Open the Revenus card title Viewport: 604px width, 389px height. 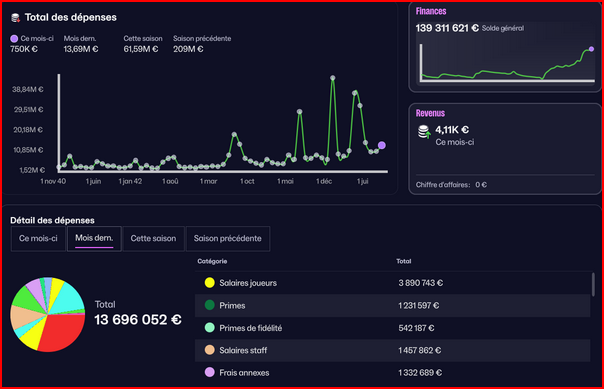(x=430, y=113)
